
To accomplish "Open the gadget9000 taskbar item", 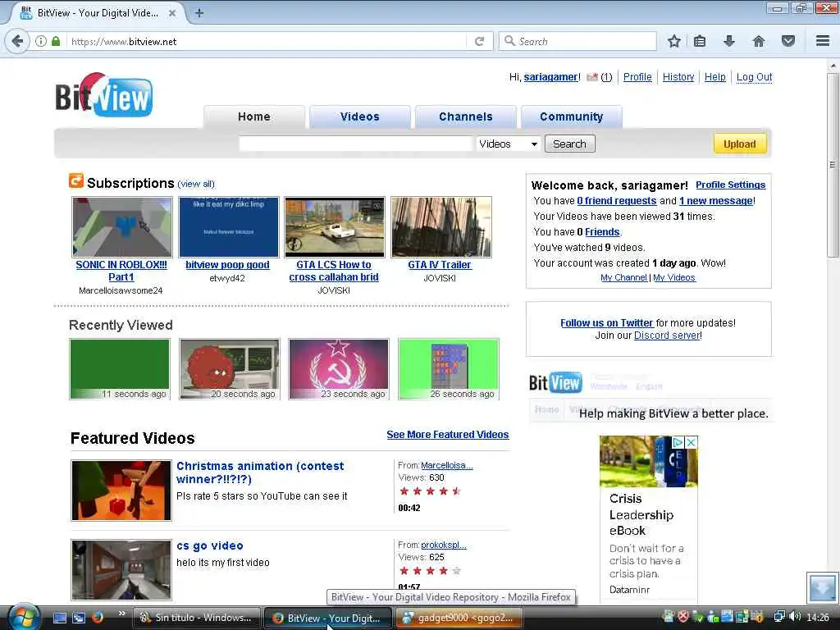I will click(460, 618).
